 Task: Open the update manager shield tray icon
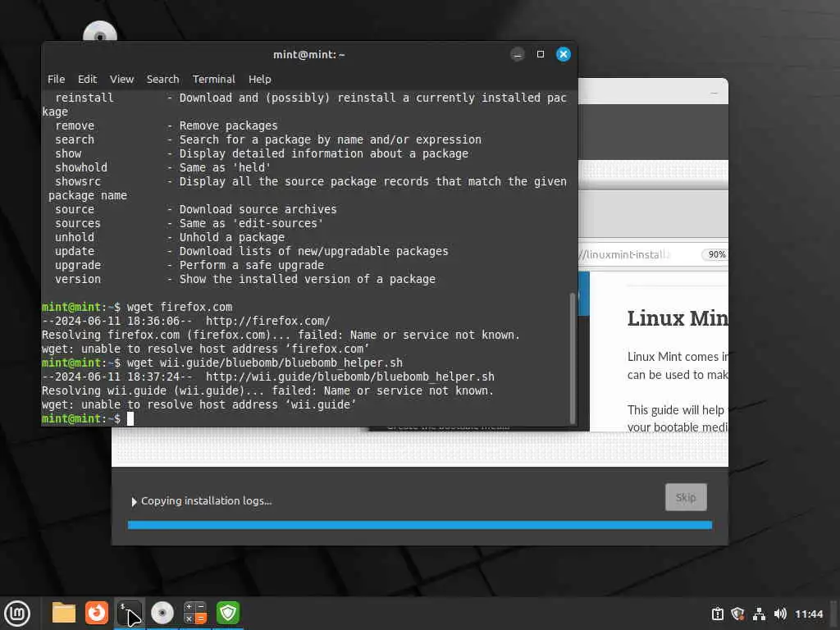coord(737,614)
